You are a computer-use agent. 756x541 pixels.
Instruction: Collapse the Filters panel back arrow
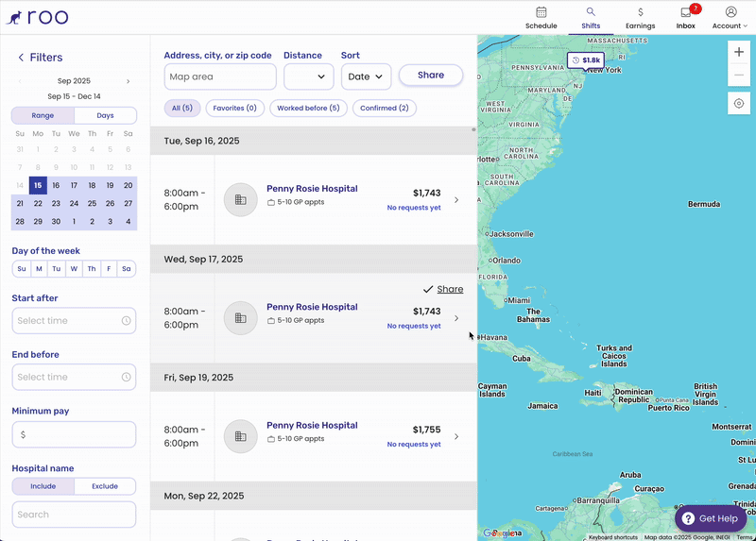(x=21, y=58)
